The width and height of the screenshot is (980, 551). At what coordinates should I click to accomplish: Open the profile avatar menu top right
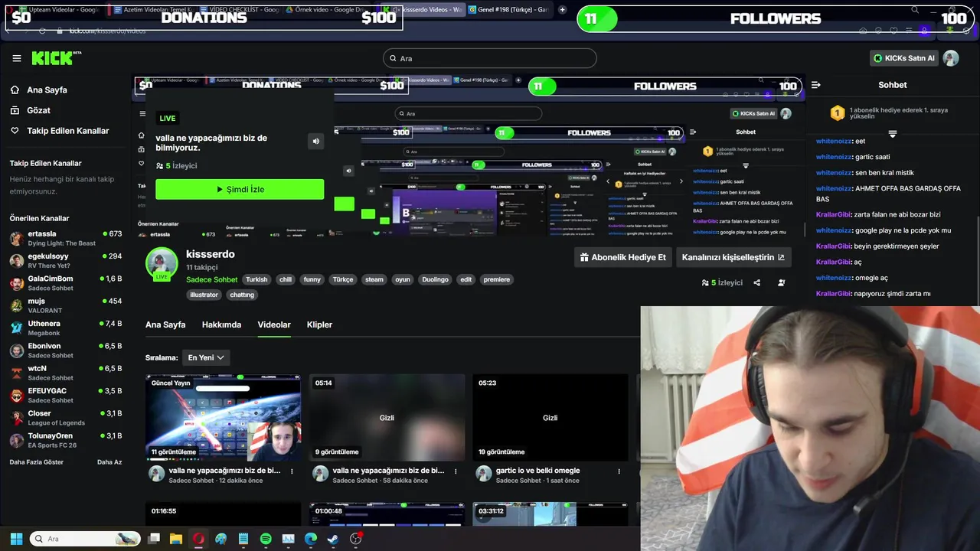coord(951,58)
